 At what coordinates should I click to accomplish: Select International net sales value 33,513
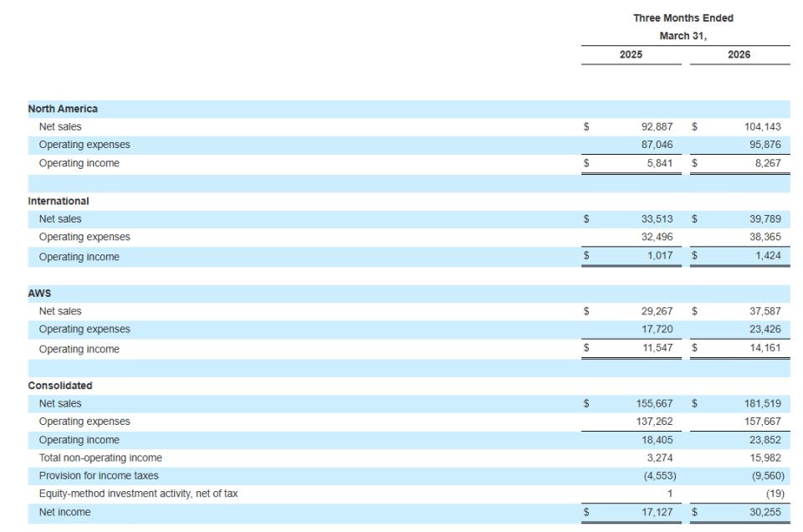click(x=657, y=218)
